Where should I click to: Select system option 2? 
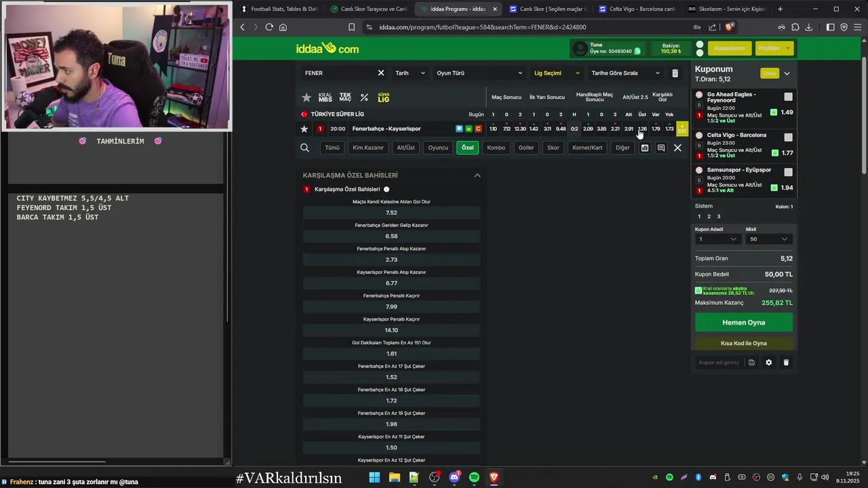click(x=709, y=217)
